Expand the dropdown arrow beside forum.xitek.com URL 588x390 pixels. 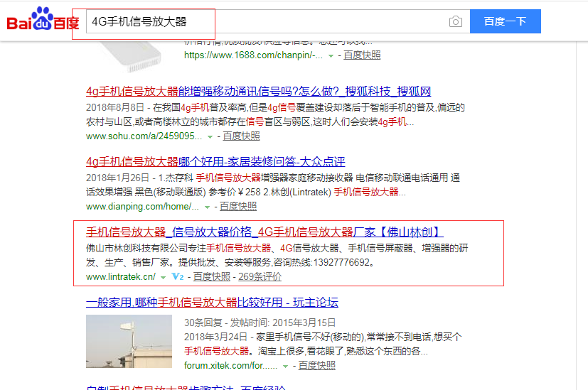[286, 366]
